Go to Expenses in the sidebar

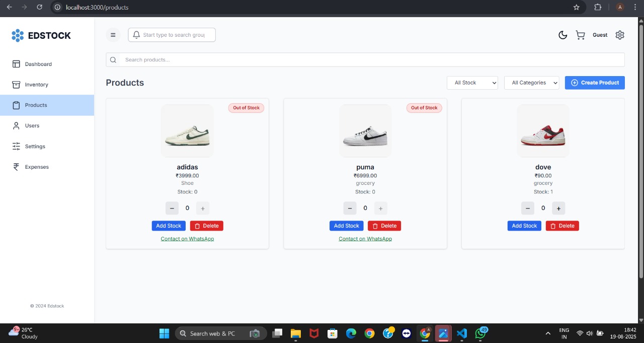click(37, 167)
